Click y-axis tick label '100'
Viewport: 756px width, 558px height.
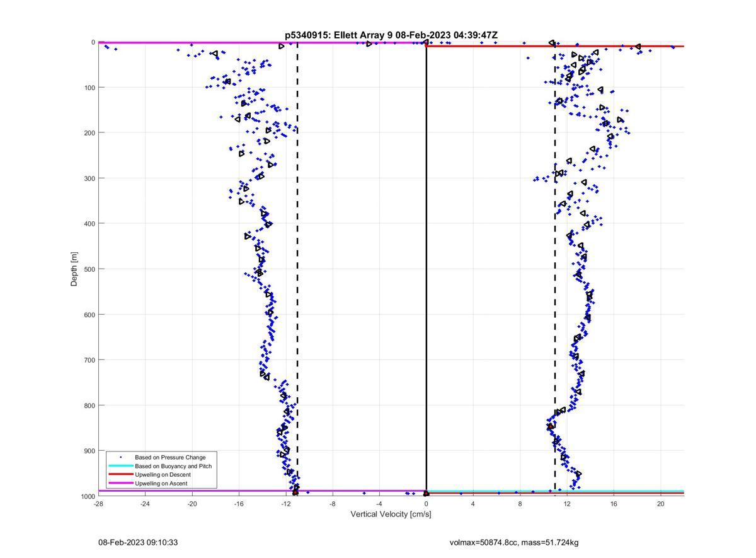[89, 88]
